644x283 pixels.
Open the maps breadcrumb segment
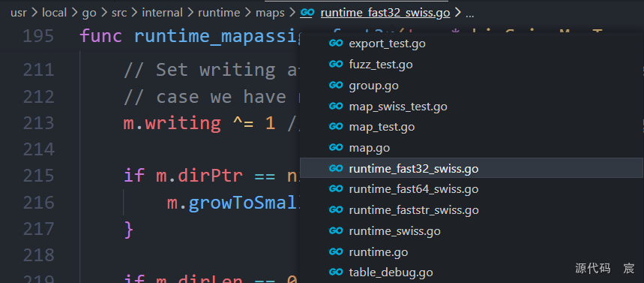click(270, 14)
